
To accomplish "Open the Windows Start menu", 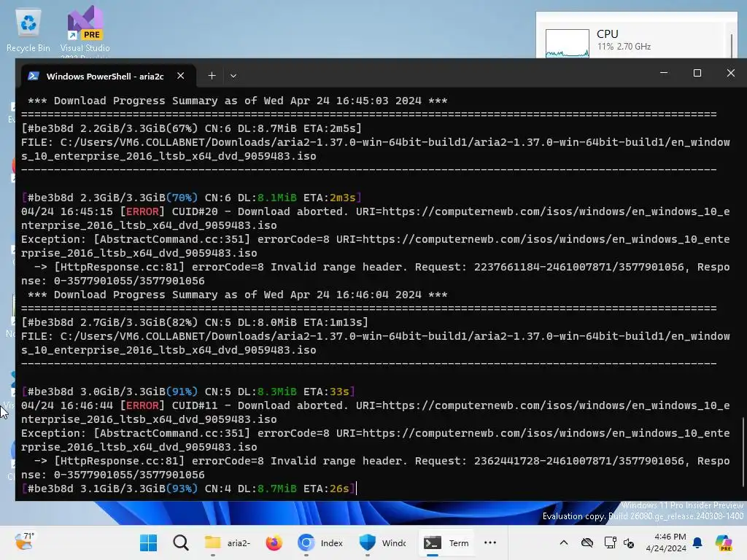I will pyautogui.click(x=149, y=542).
